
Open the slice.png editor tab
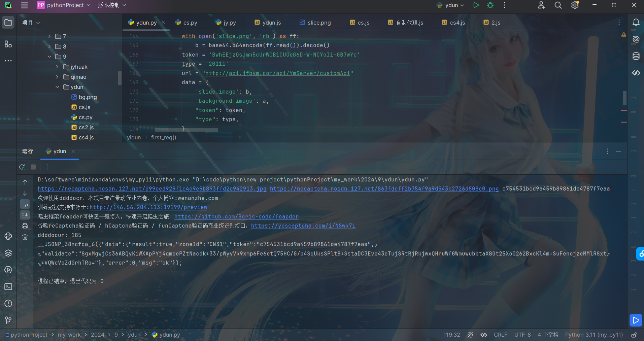(315, 23)
